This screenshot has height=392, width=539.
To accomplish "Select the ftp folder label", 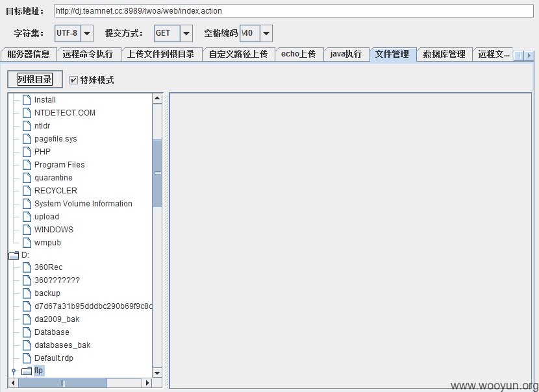I will pyautogui.click(x=38, y=371).
